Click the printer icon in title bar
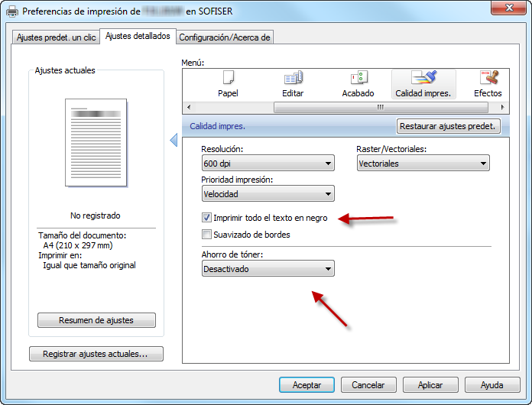The image size is (532, 405). click(12, 11)
